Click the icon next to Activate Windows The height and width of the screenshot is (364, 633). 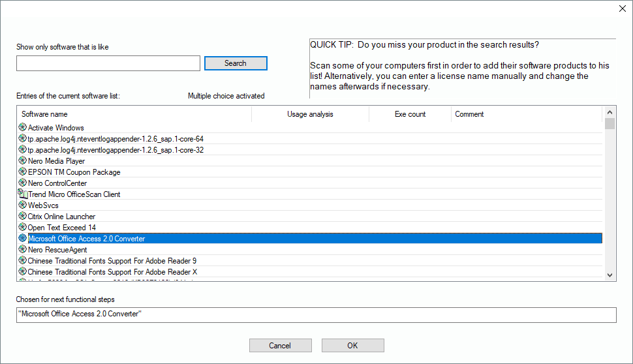[x=23, y=128]
